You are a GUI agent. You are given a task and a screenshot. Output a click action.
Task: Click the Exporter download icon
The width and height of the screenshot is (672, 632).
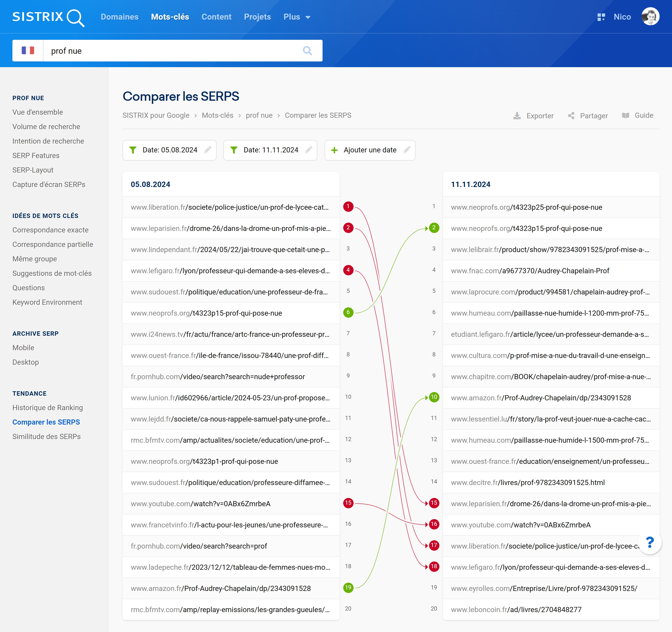pos(517,115)
